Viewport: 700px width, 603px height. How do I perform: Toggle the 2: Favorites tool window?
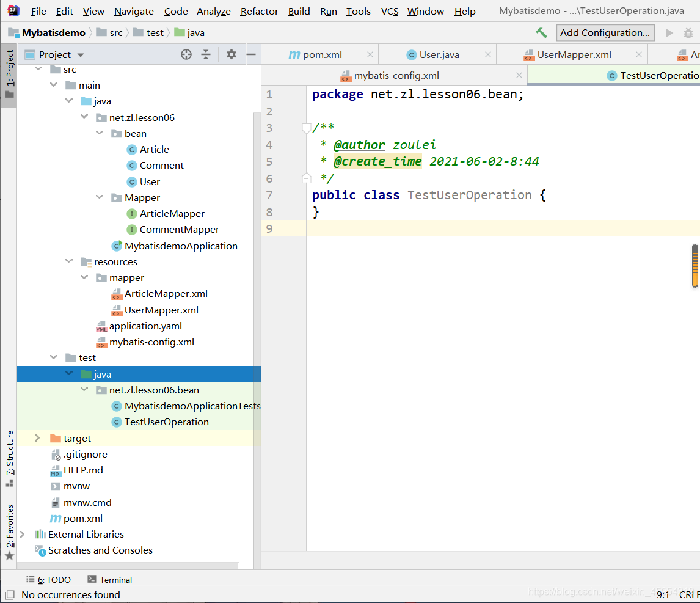(9, 532)
